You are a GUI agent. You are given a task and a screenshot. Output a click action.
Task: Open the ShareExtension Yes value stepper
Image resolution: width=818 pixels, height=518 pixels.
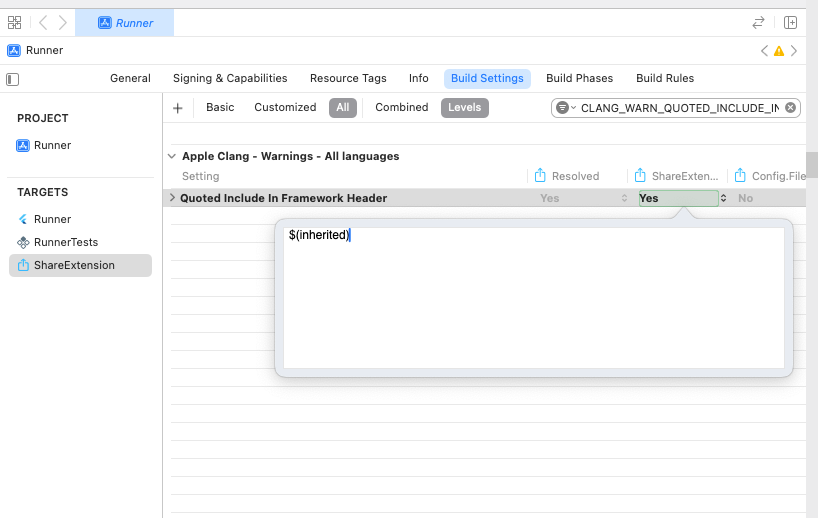[x=724, y=198]
